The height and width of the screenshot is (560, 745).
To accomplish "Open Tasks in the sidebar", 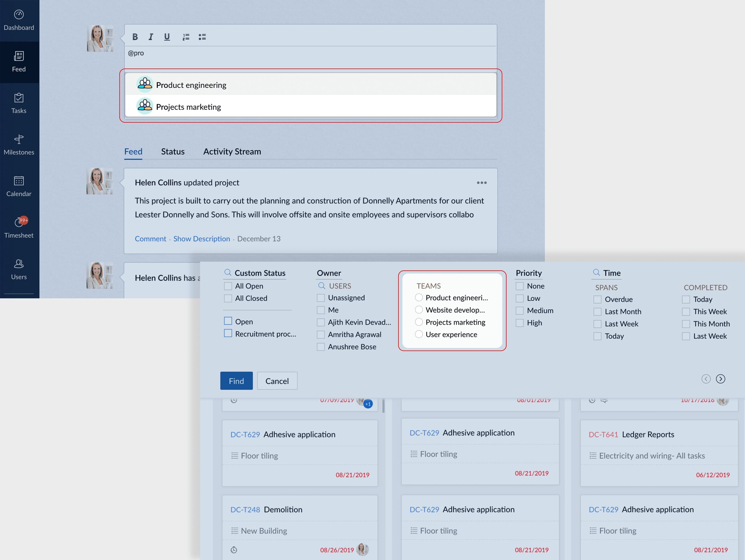I will point(19,103).
